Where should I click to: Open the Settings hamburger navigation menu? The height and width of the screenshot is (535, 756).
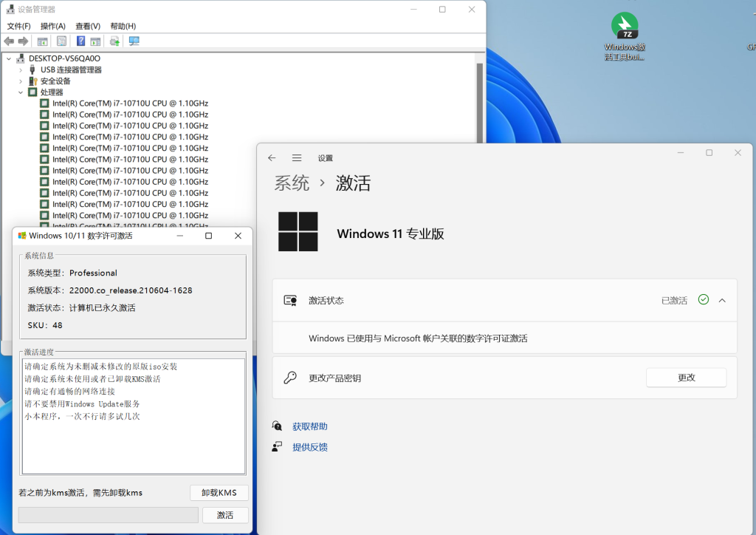coord(297,157)
